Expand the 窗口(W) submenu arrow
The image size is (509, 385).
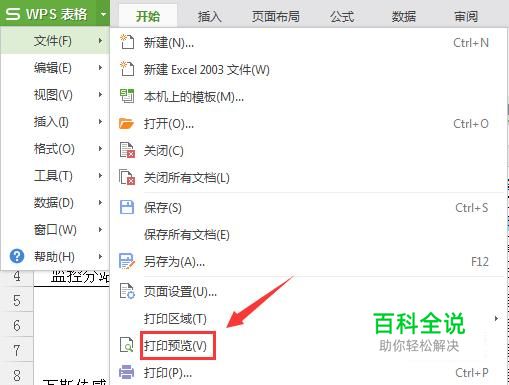[x=100, y=229]
